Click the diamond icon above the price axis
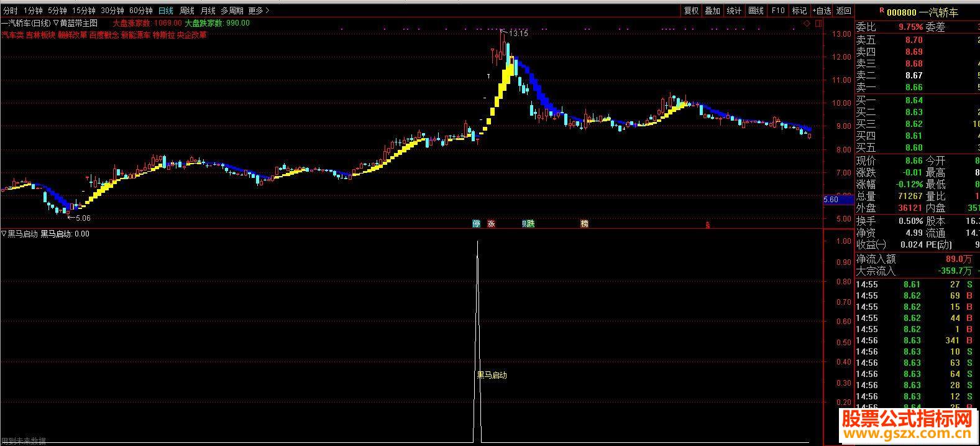The image size is (980, 446). pyautogui.click(x=807, y=24)
